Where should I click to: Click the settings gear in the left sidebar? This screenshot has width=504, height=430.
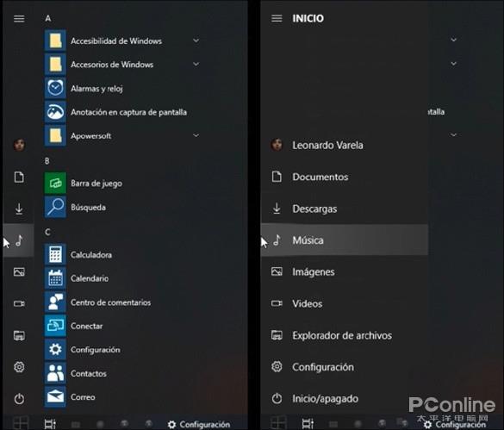click(19, 367)
